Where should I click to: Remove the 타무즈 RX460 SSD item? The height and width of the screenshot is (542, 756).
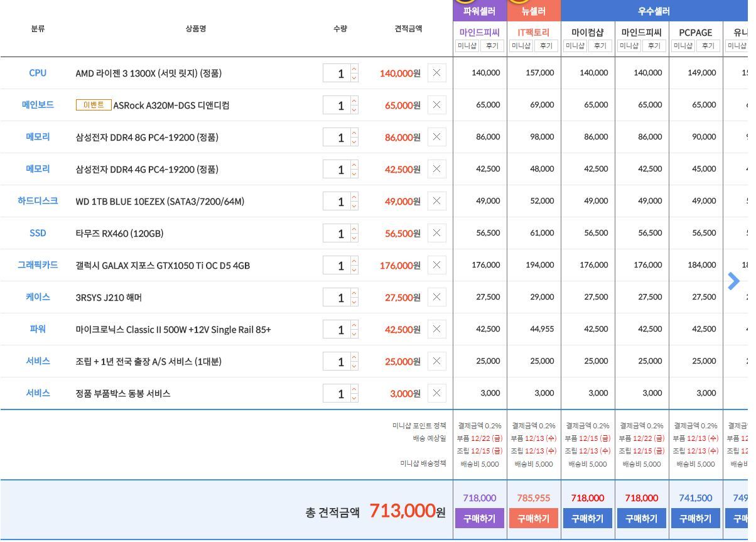click(x=437, y=233)
